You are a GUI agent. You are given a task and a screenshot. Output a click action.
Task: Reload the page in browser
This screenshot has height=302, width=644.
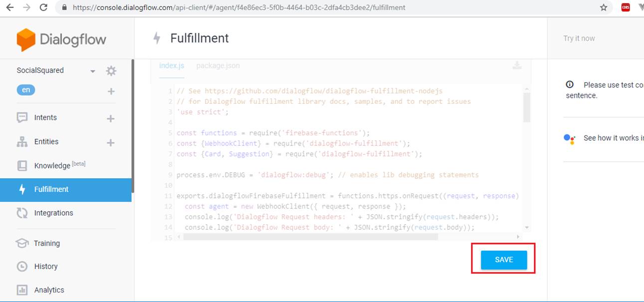point(43,7)
